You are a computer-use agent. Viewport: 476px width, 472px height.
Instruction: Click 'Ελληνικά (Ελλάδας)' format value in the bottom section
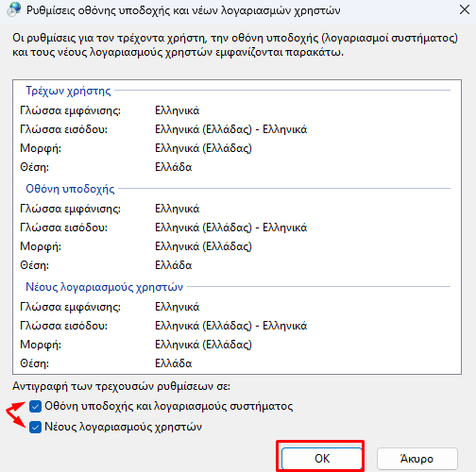(203, 345)
